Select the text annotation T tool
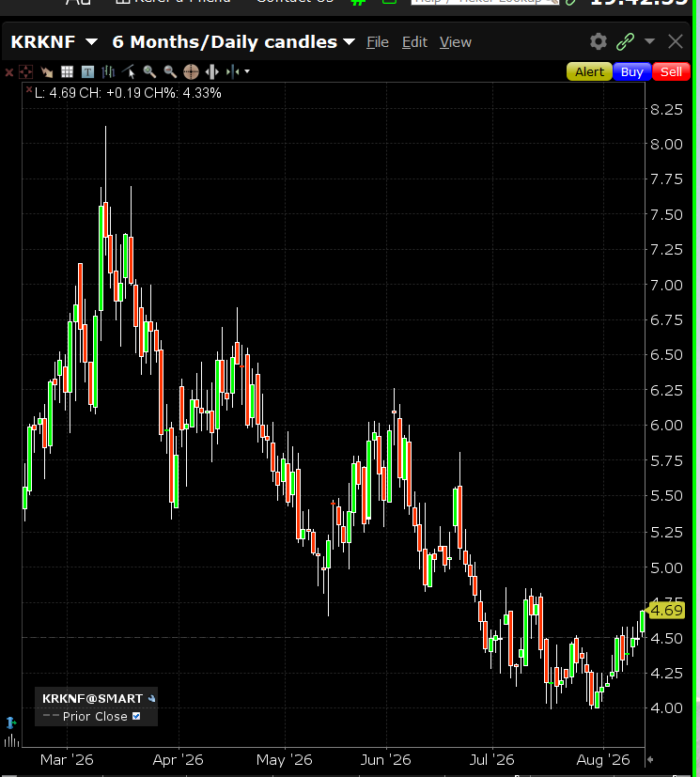 87,72
